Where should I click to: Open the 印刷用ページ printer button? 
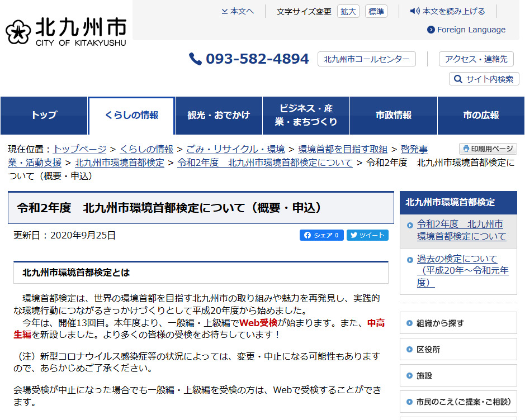click(x=488, y=149)
